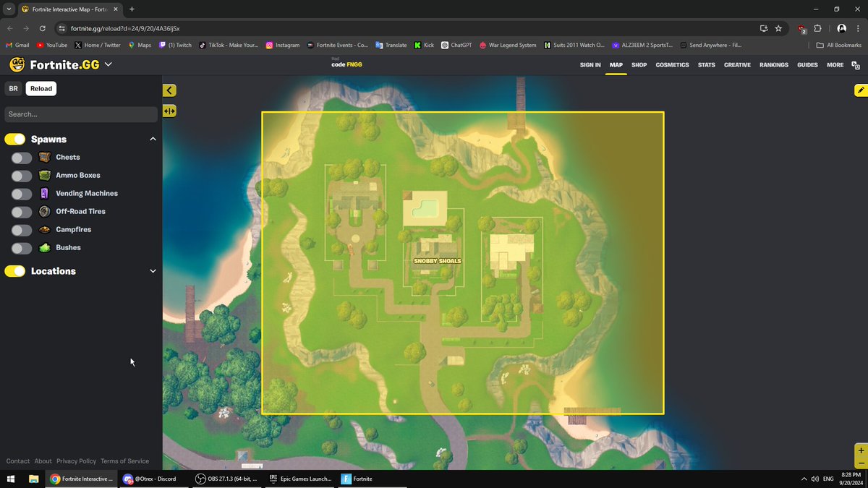Open the GUIDES menu item
This screenshot has width=868, height=488.
pyautogui.click(x=807, y=65)
